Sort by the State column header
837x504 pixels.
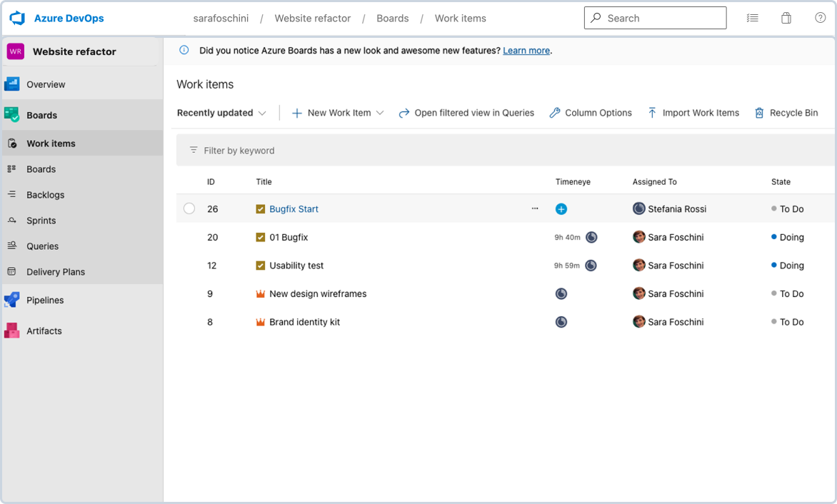pyautogui.click(x=781, y=182)
